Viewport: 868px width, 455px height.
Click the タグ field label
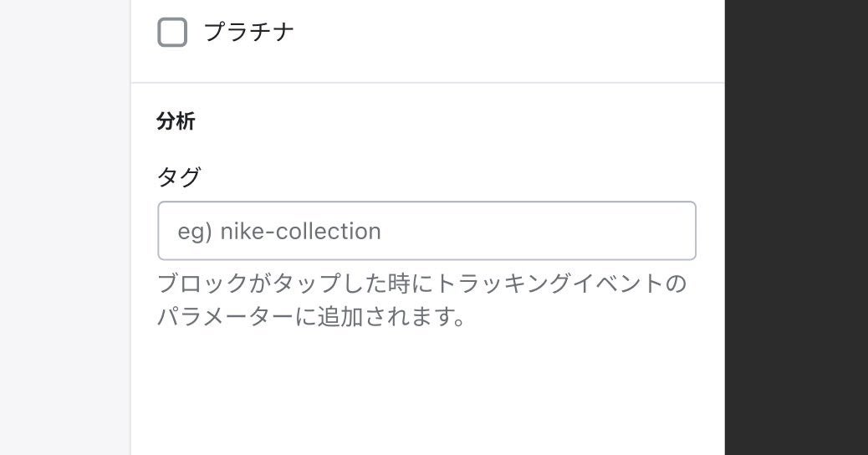(x=179, y=176)
